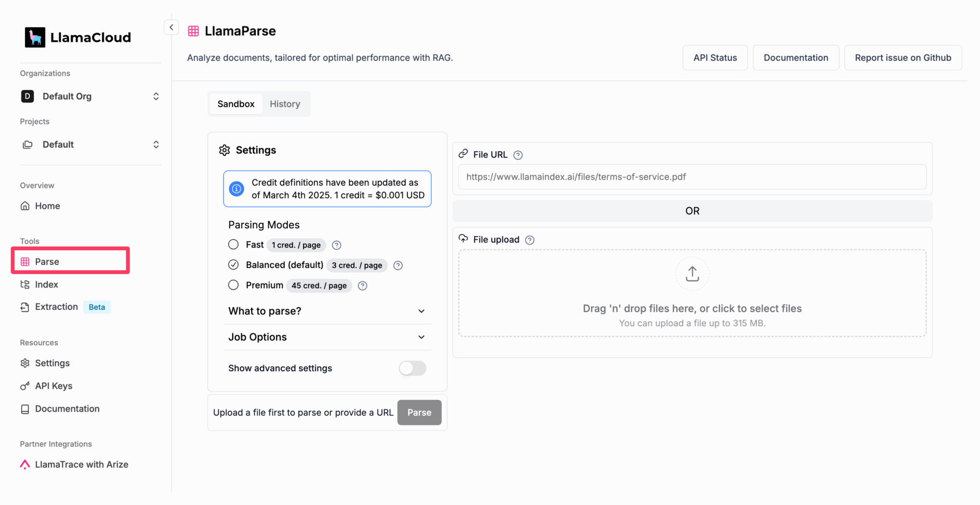Click the help icon for Balanced mode
The width and height of the screenshot is (980, 505).
(398, 266)
